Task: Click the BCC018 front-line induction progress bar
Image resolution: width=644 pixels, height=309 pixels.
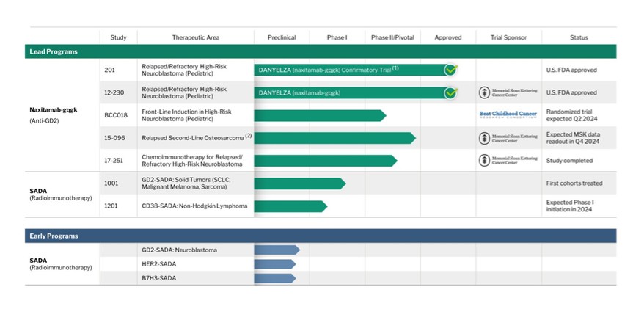Action: (x=319, y=115)
